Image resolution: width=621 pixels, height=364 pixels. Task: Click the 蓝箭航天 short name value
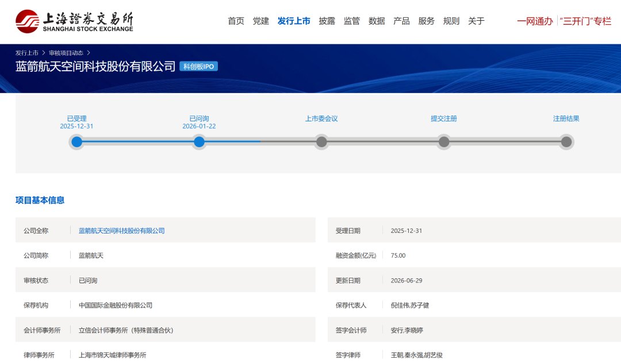[x=91, y=255]
